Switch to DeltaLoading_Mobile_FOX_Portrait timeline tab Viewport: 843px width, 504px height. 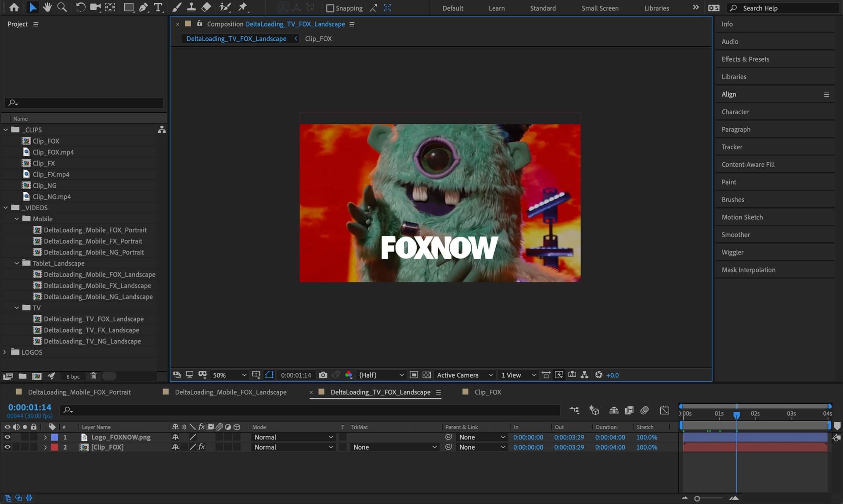click(79, 392)
